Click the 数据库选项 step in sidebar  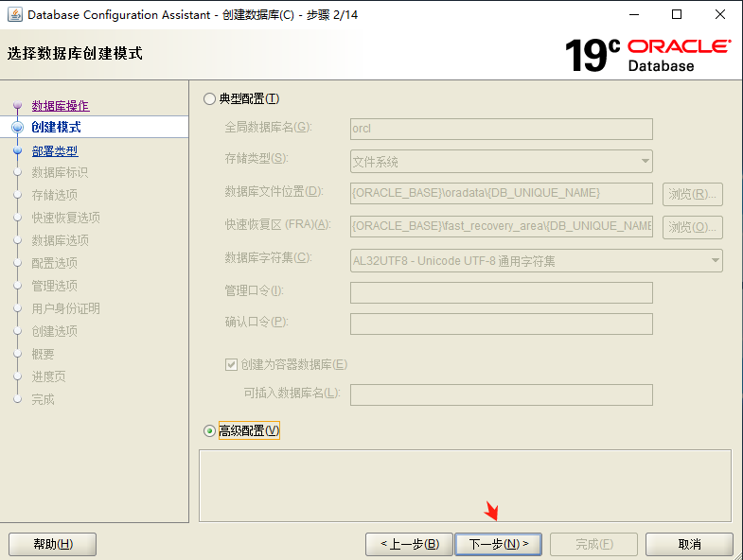click(x=61, y=240)
